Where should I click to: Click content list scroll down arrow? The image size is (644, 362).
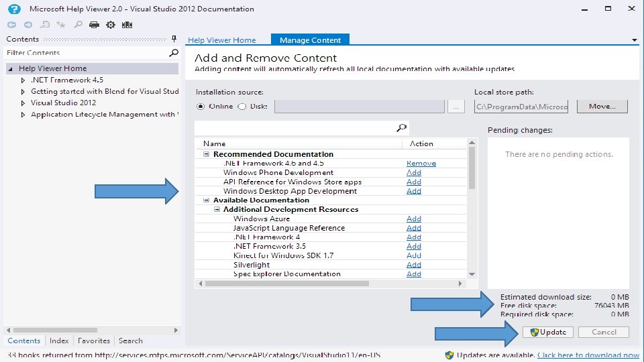pyautogui.click(x=472, y=274)
